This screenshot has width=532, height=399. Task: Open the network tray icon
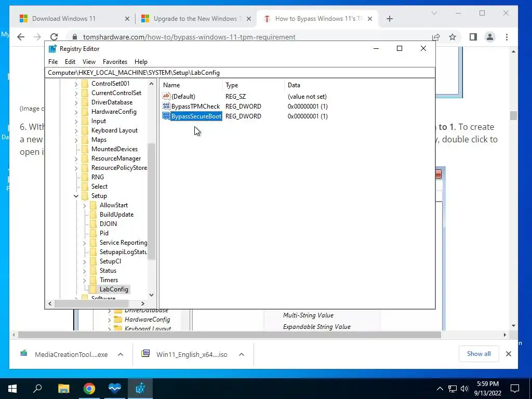tap(453, 389)
